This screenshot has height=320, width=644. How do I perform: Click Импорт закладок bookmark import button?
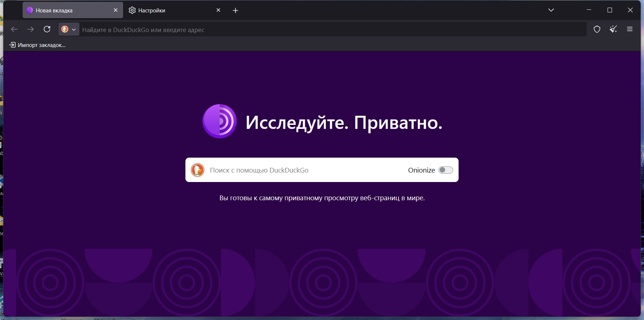click(38, 45)
